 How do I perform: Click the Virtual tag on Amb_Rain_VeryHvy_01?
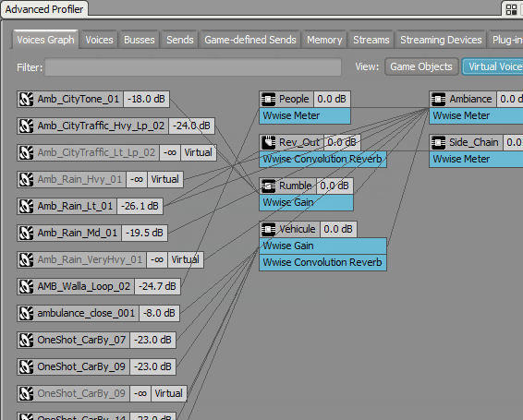click(186, 259)
